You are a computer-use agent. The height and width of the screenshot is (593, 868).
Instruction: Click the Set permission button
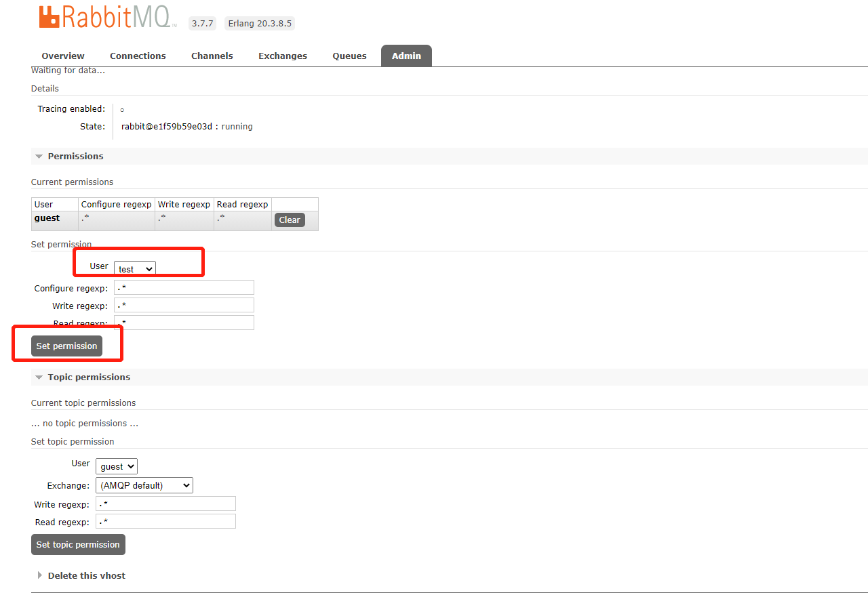[x=66, y=346]
